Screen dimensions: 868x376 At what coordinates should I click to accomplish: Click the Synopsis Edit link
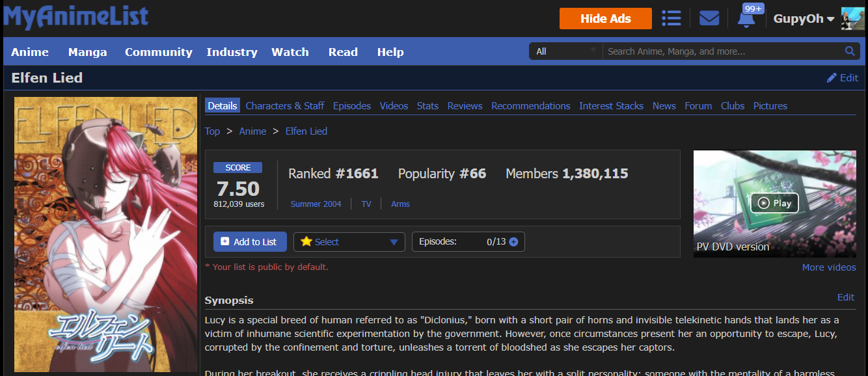click(846, 297)
